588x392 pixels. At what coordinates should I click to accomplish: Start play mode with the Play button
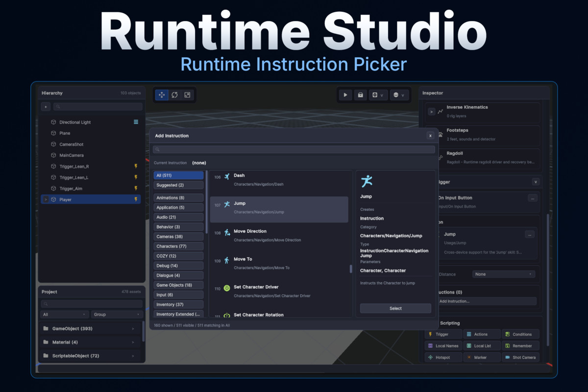[x=345, y=95]
